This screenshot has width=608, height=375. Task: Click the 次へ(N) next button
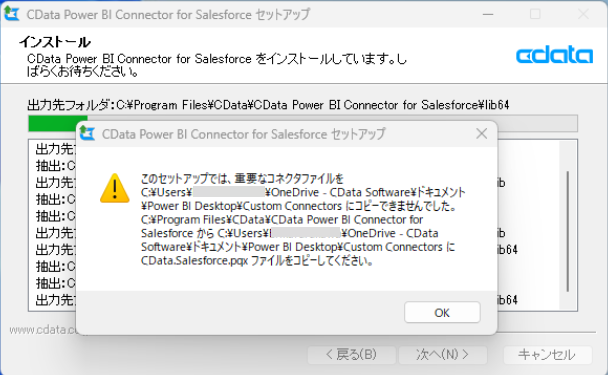coord(443,354)
